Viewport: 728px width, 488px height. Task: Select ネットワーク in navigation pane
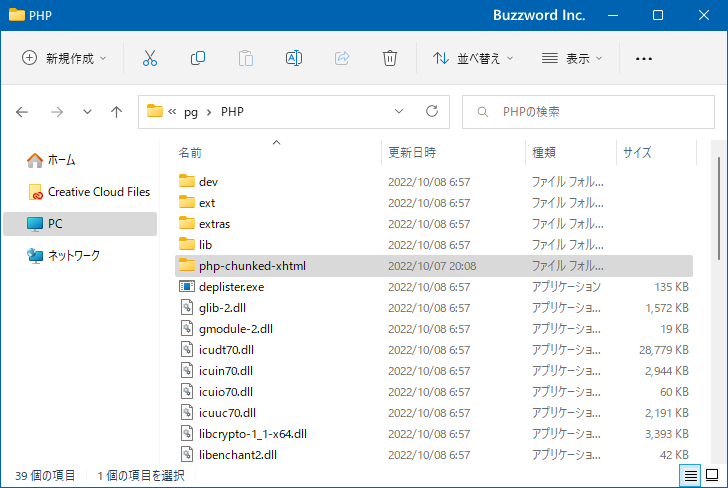(x=80, y=255)
